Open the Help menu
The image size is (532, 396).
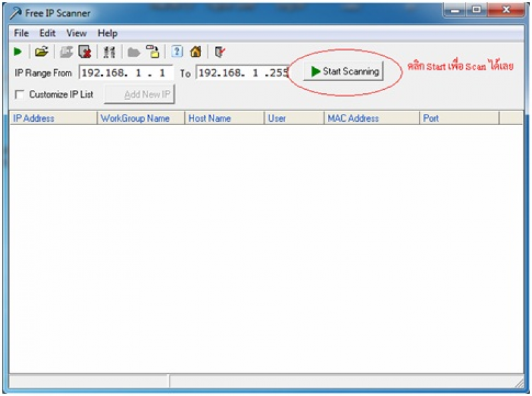107,33
